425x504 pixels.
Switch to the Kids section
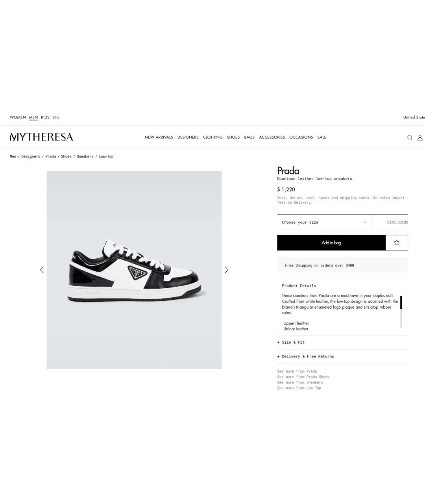tap(45, 117)
